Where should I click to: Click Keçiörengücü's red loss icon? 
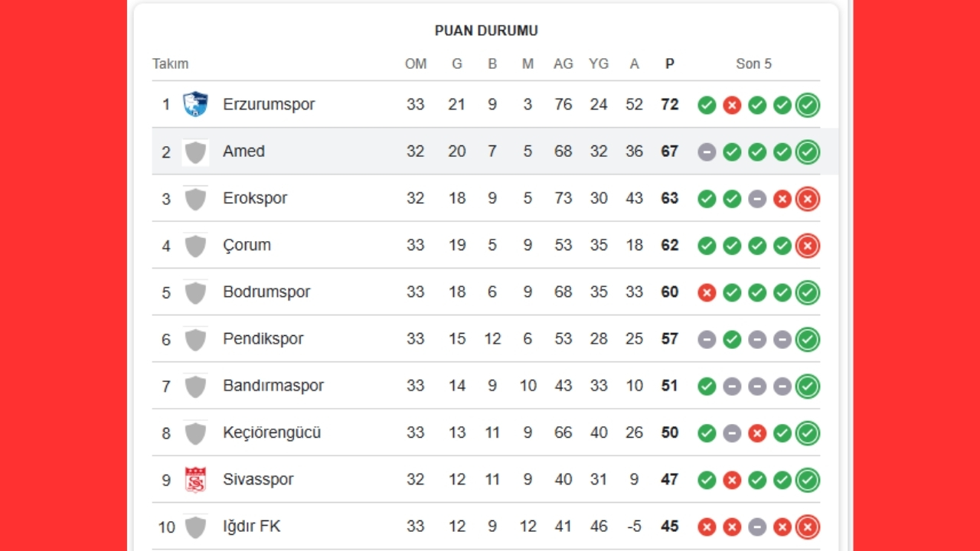coord(757,433)
